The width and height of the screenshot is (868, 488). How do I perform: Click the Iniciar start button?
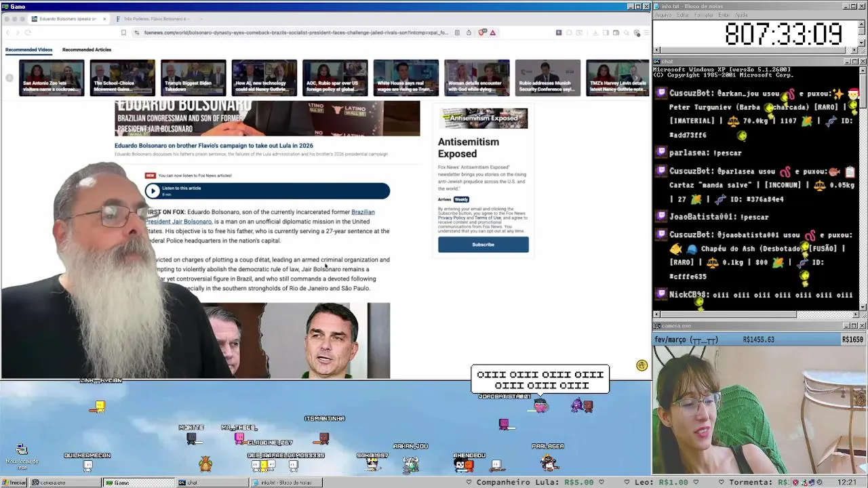pos(14,483)
